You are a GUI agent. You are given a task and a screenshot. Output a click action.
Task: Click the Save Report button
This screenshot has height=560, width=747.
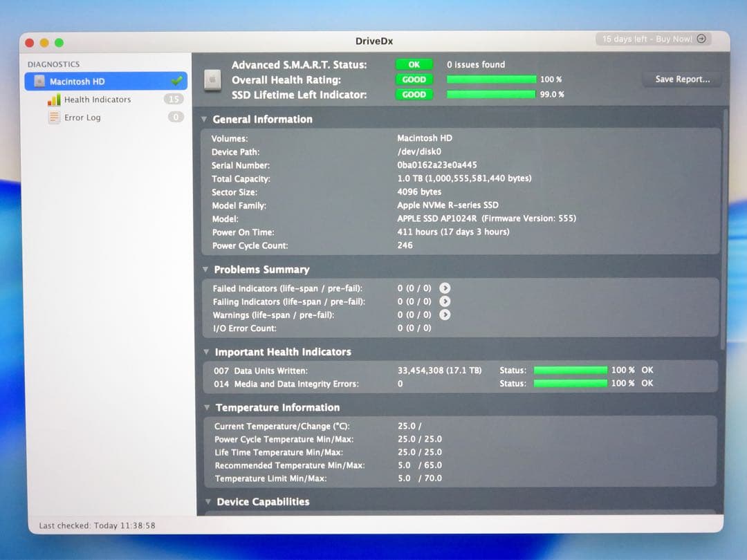coord(682,80)
